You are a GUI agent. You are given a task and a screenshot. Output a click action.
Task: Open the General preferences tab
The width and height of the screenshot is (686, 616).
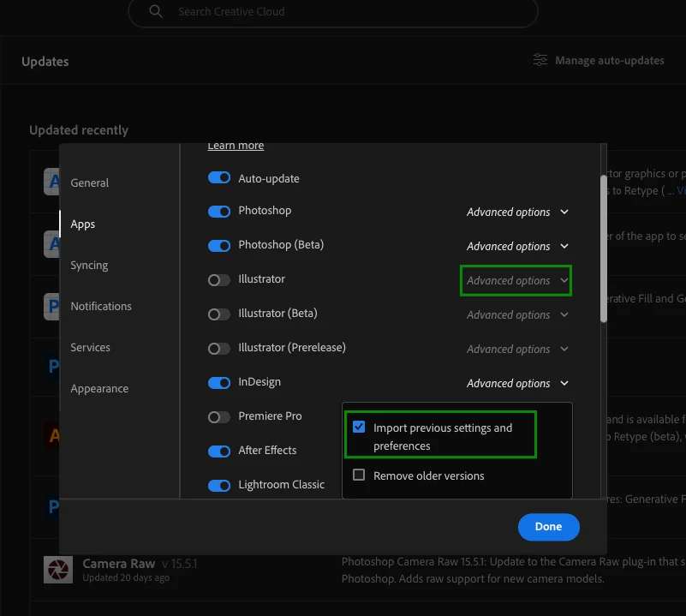coord(90,182)
